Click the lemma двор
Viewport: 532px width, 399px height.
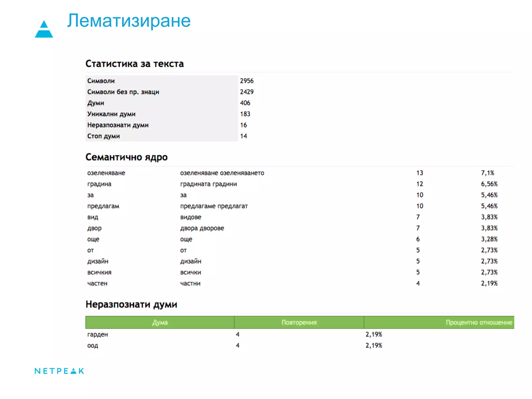94,228
